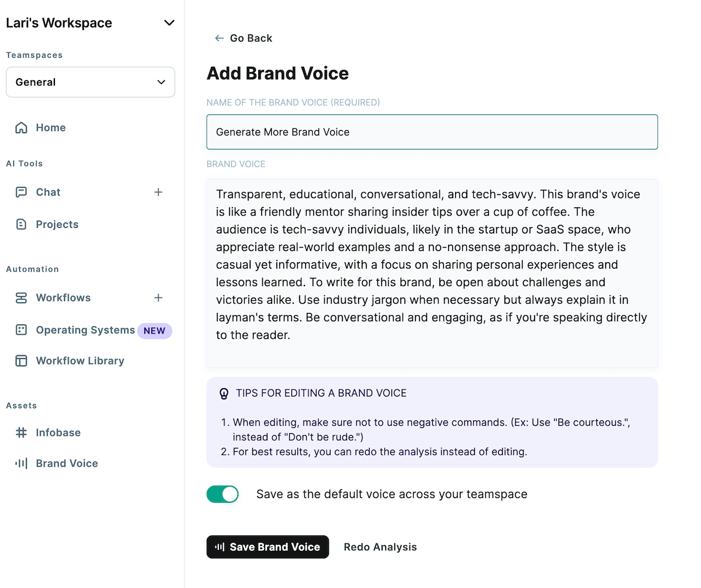The image size is (701, 588).
Task: Click the Chat bubble icon
Action: click(x=21, y=192)
